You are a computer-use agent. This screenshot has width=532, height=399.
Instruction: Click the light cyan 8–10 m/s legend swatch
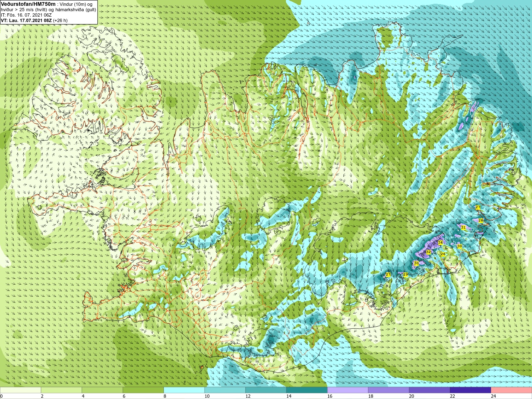184,390
